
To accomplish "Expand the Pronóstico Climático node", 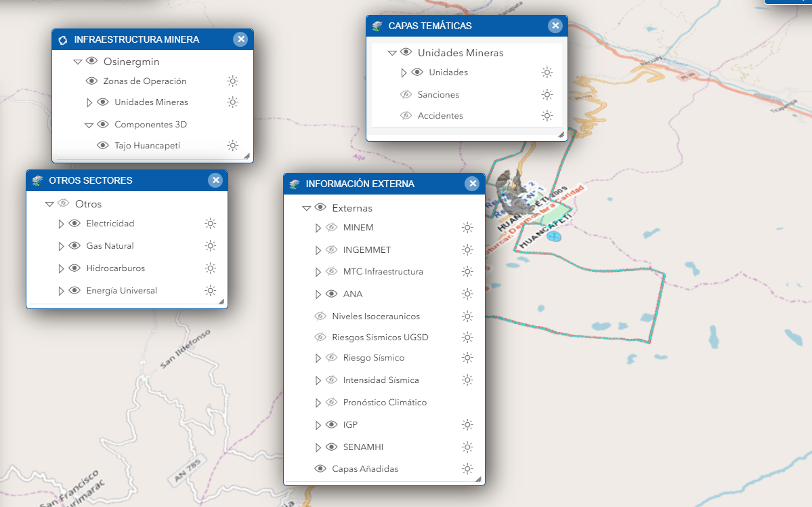I will (x=318, y=403).
